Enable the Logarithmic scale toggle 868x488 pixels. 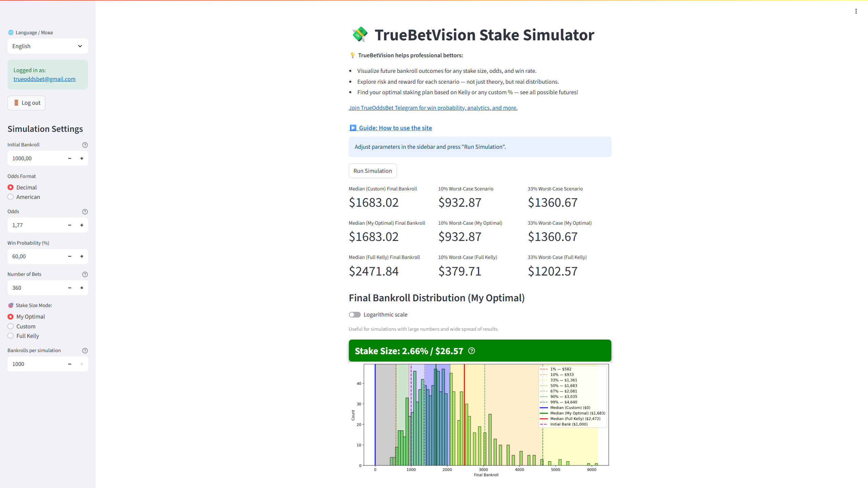[x=355, y=315]
